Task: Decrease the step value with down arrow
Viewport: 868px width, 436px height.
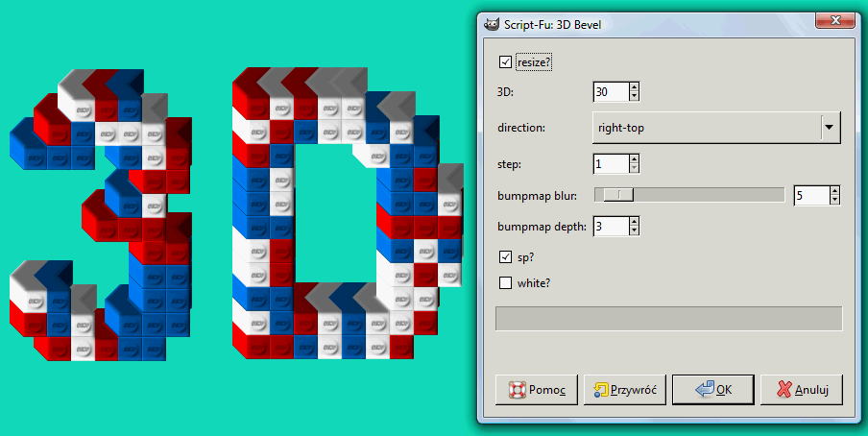Action: coord(635,169)
